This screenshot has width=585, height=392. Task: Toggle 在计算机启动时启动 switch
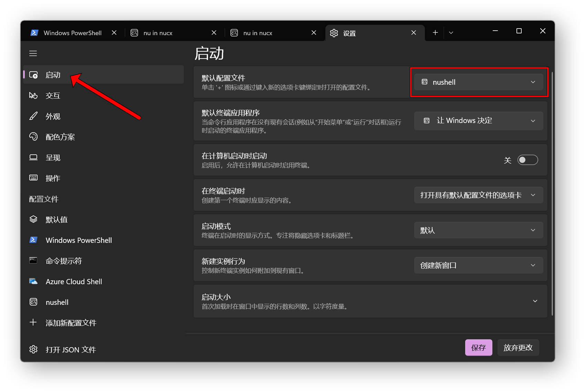tap(527, 160)
